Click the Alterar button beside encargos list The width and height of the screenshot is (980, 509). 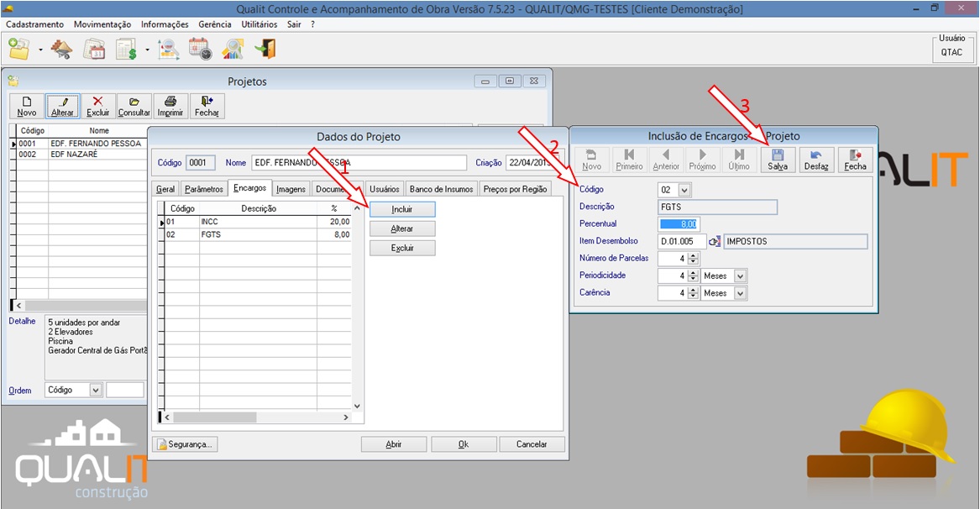[402, 228]
